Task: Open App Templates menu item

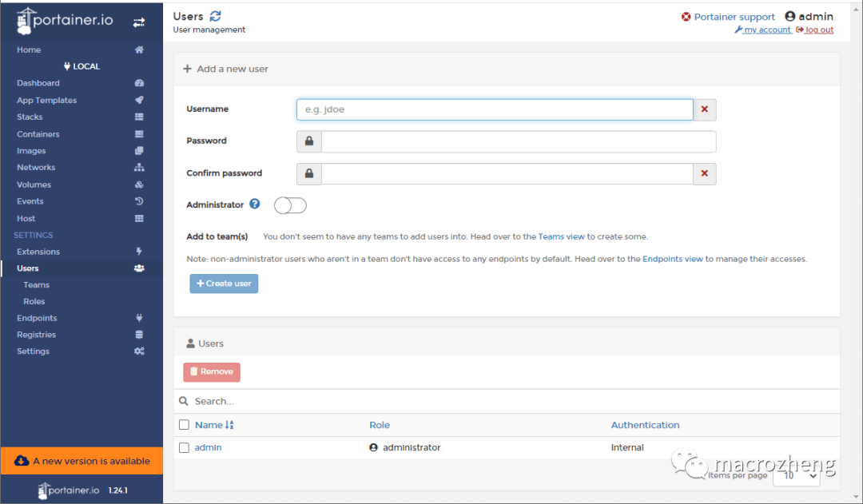Action: pos(47,100)
